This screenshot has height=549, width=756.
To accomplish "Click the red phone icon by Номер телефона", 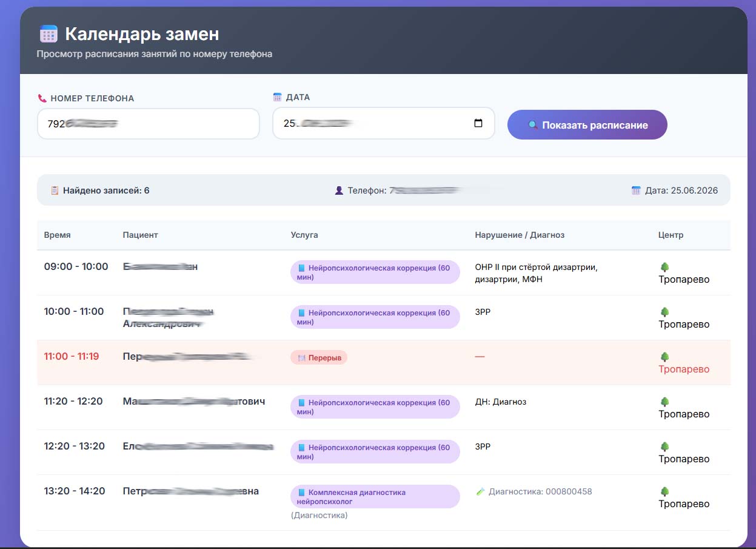I will 42,98.
